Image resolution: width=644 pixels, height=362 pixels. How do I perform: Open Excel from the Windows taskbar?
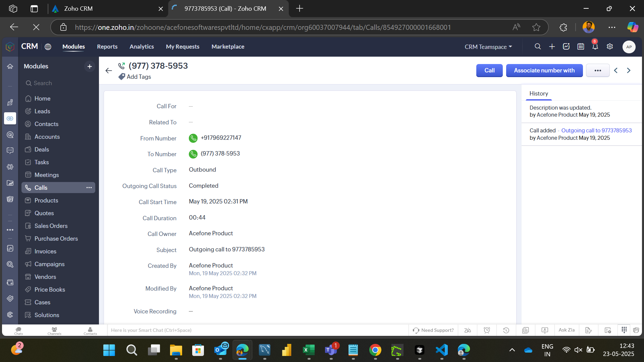(308, 350)
